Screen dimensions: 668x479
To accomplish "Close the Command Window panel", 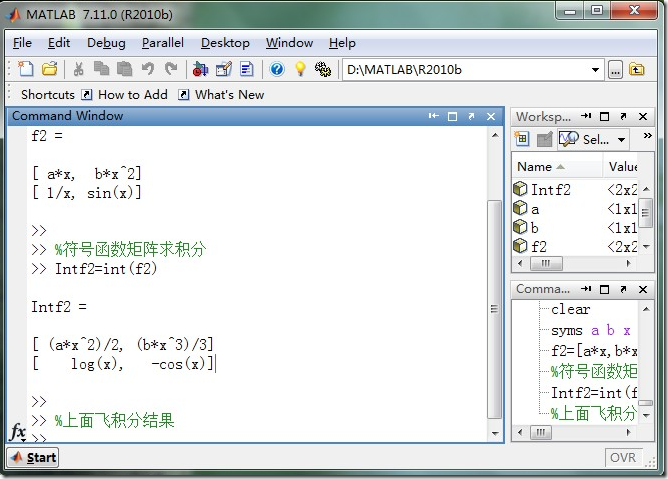I will point(491,116).
